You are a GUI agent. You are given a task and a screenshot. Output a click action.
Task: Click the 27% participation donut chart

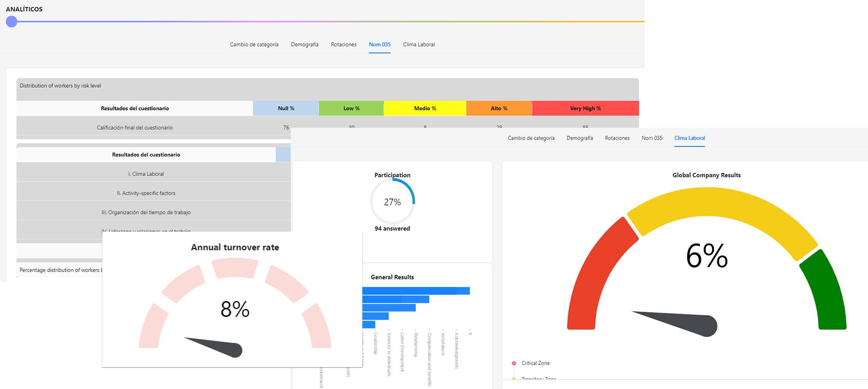click(392, 202)
